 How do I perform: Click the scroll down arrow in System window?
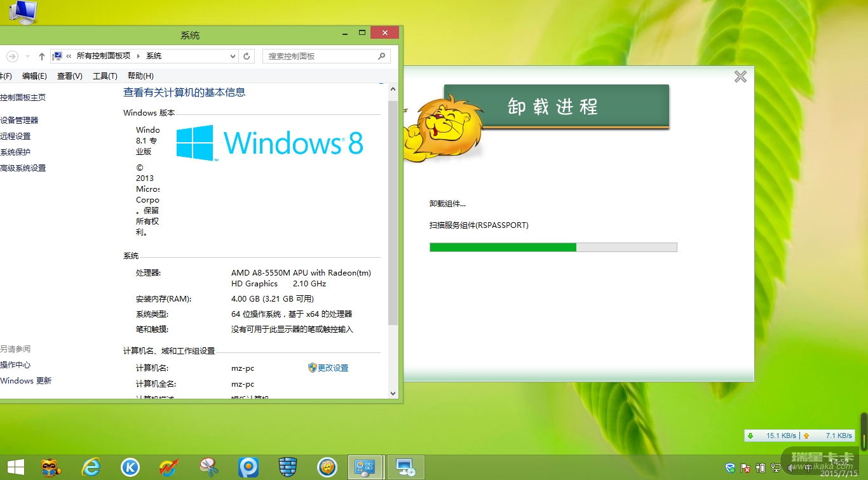coord(393,394)
